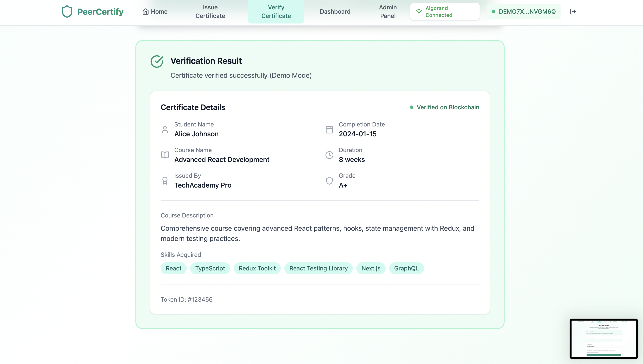The image size is (643, 364).
Task: Click the Algorand Connected status badge
Action: pos(445,12)
